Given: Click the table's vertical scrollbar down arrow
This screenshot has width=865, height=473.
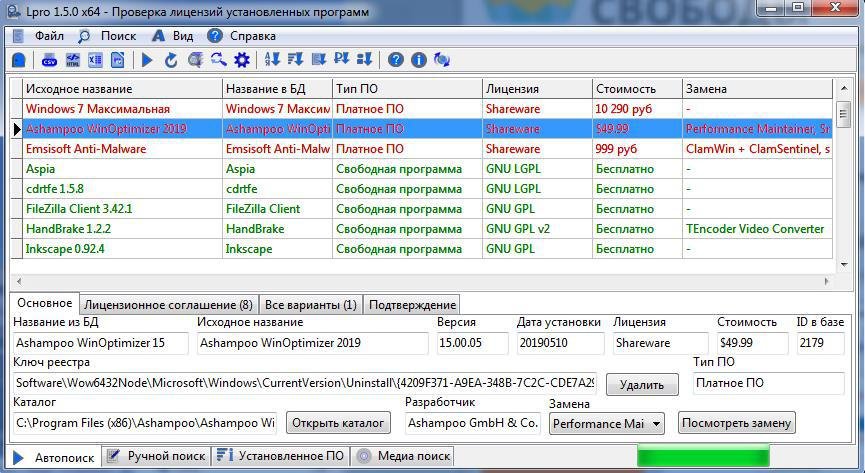Looking at the screenshot, I should click(843, 265).
